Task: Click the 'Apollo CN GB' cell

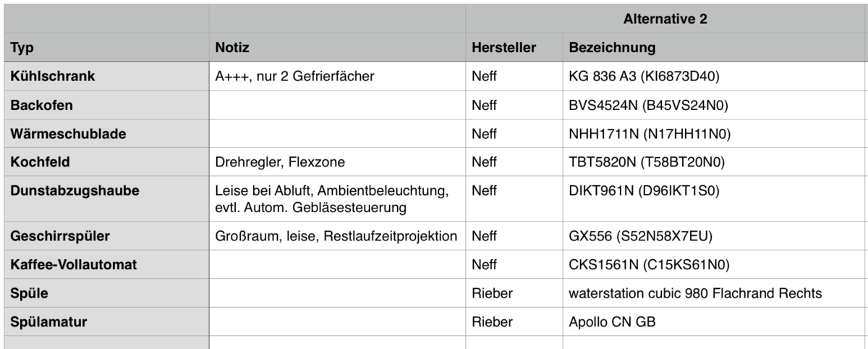Action: 613,323
